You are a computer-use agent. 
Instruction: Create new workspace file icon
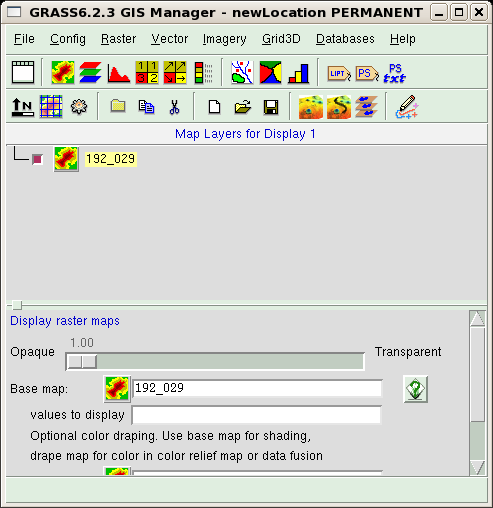(214, 107)
